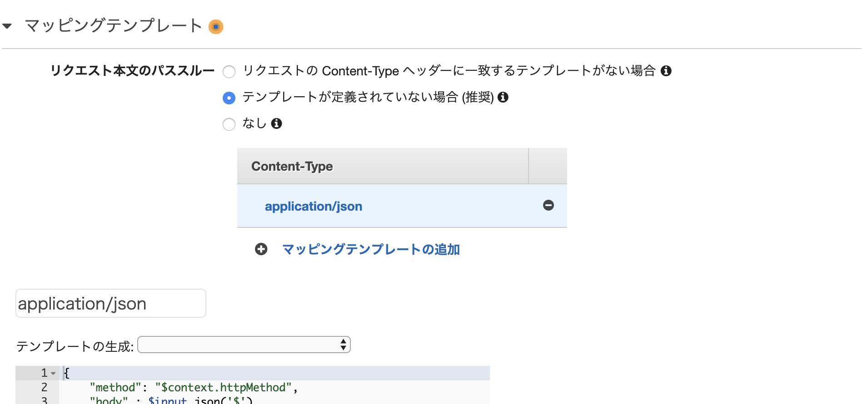Remove application/json template via minus icon
Image resolution: width=868 pixels, height=404 pixels.
[549, 205]
